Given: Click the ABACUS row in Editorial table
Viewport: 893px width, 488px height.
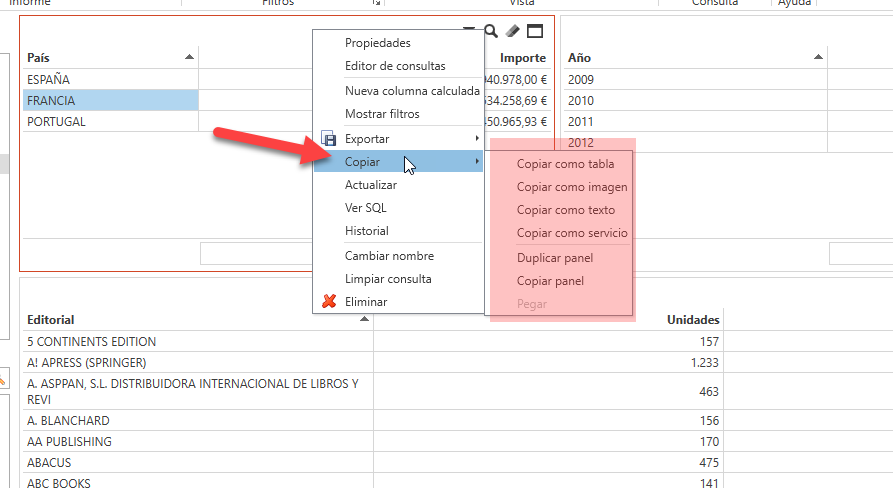Looking at the screenshot, I should (x=198, y=463).
